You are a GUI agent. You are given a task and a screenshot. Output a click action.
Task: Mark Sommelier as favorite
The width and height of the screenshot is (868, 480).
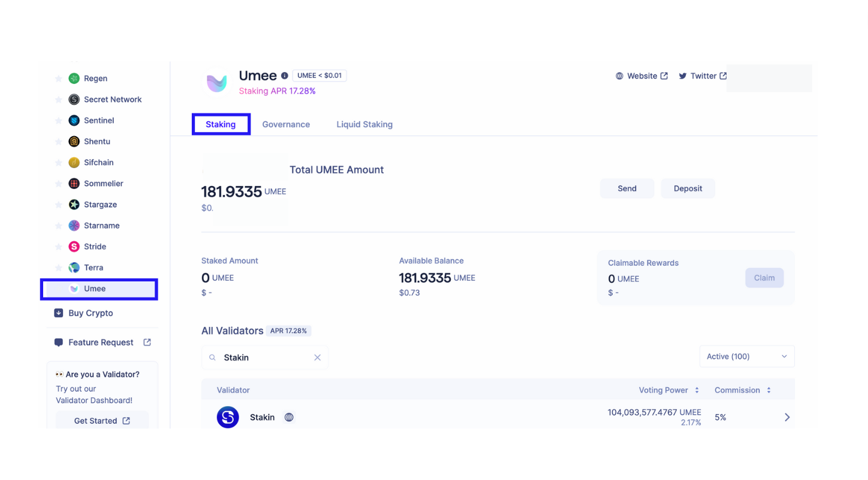point(59,184)
